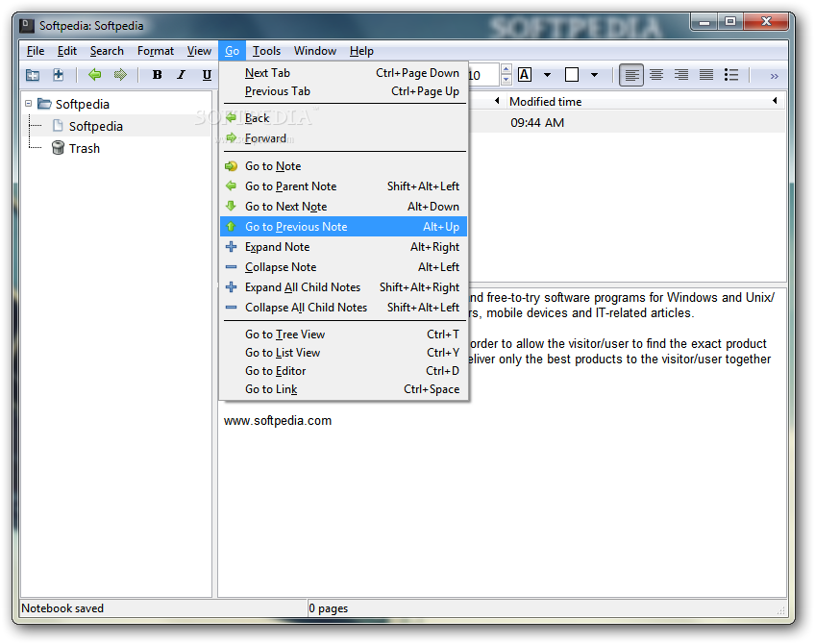Open the Edit menu

[x=67, y=51]
